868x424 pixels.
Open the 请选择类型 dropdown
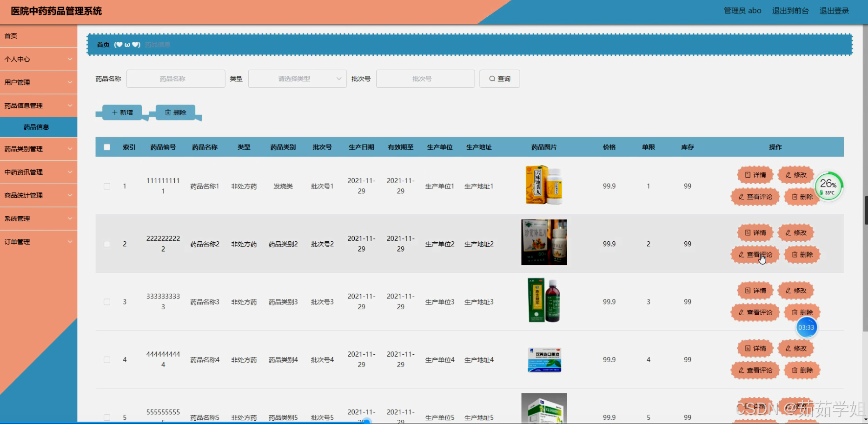tap(297, 79)
